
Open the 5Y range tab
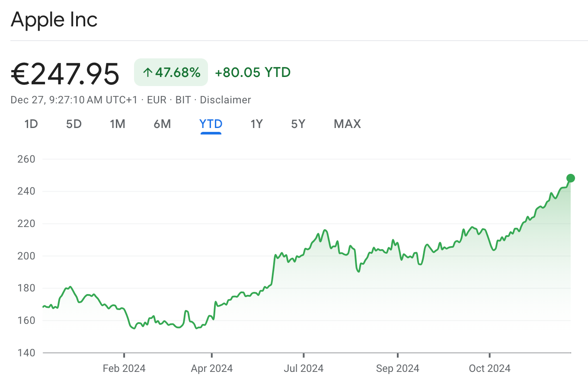298,125
